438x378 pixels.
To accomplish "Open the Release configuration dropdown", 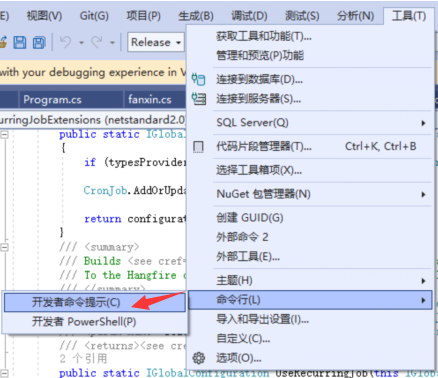I will click(156, 42).
